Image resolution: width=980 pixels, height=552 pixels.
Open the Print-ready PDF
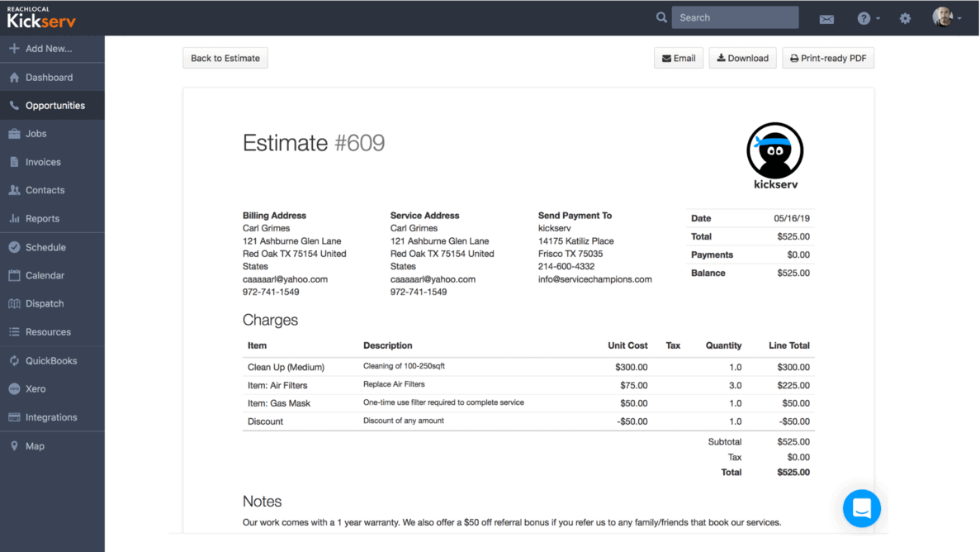tap(828, 58)
